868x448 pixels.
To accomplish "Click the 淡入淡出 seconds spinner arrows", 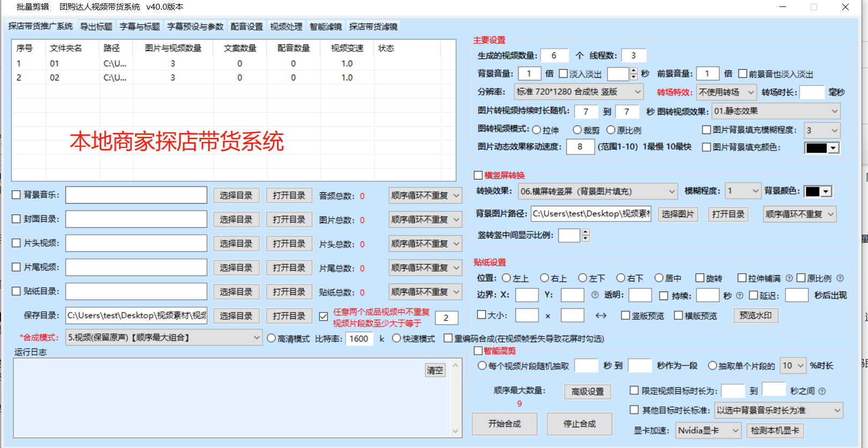I will (x=634, y=73).
